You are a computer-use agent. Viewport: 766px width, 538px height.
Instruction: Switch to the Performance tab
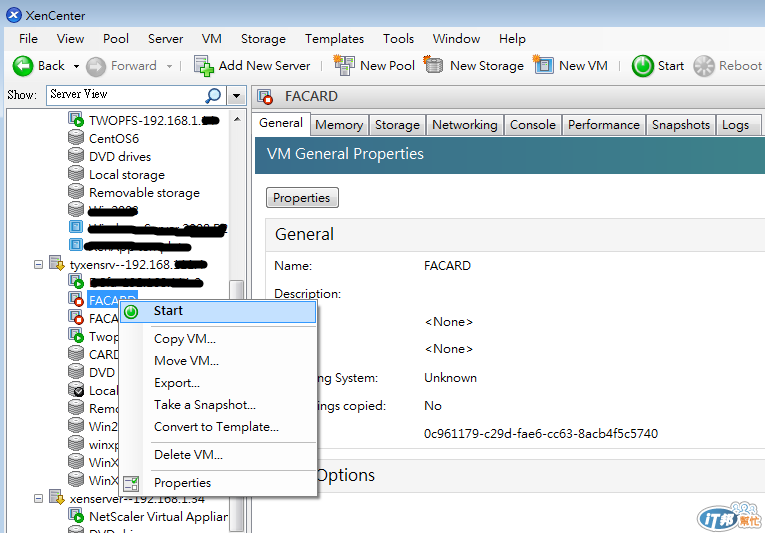click(x=604, y=125)
